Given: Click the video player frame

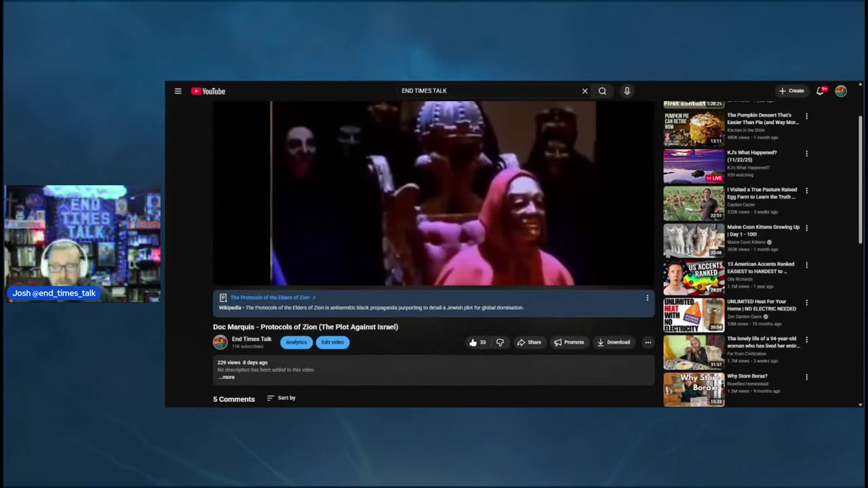Looking at the screenshot, I should pos(433,193).
